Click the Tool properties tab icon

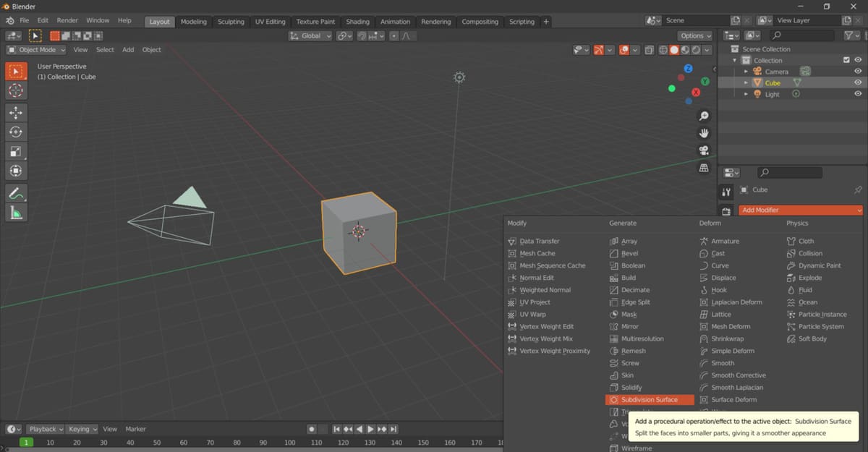(726, 192)
